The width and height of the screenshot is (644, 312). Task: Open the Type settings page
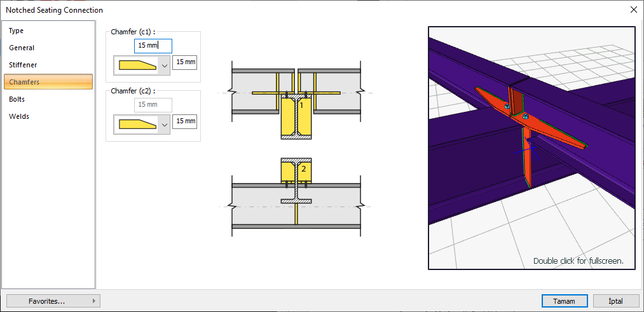pos(17,31)
